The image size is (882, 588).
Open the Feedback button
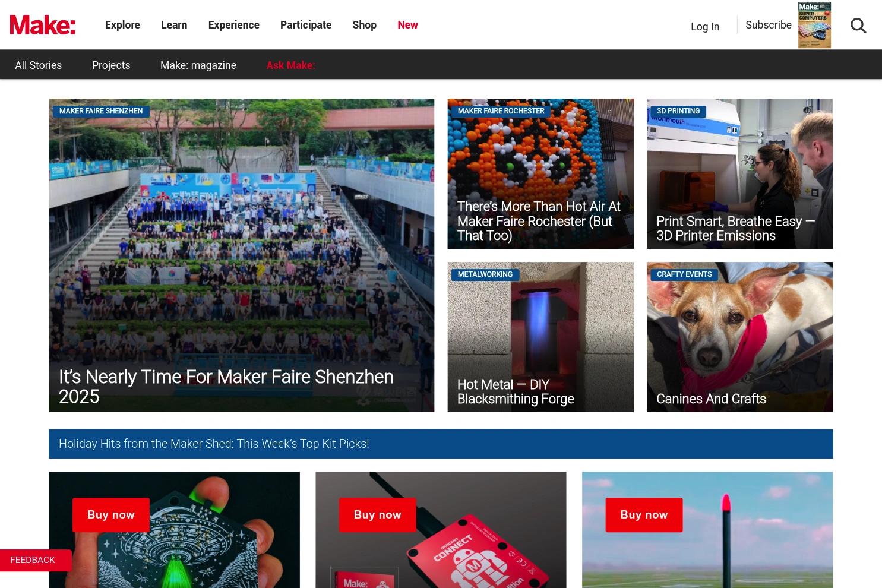(x=33, y=560)
